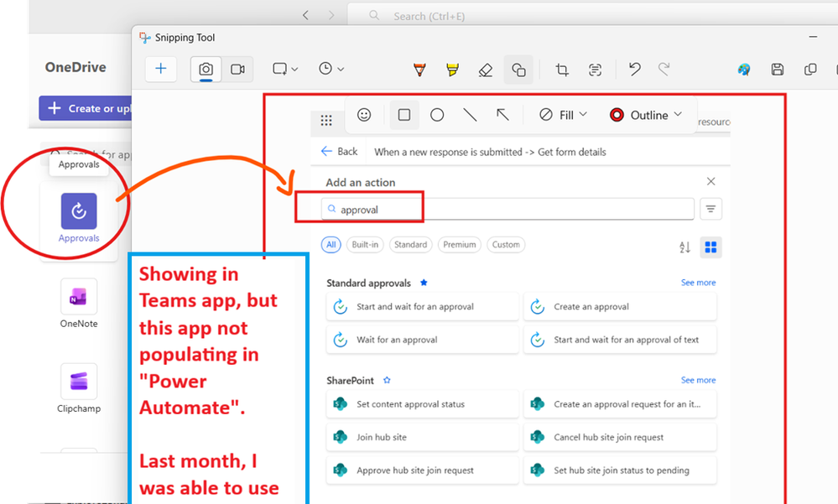838x504 pixels.
Task: Choose Set hub site join status to pending
Action: click(620, 470)
